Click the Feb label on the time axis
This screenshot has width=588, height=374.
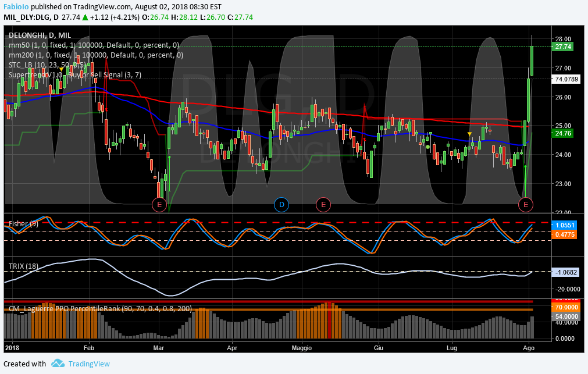click(89, 348)
